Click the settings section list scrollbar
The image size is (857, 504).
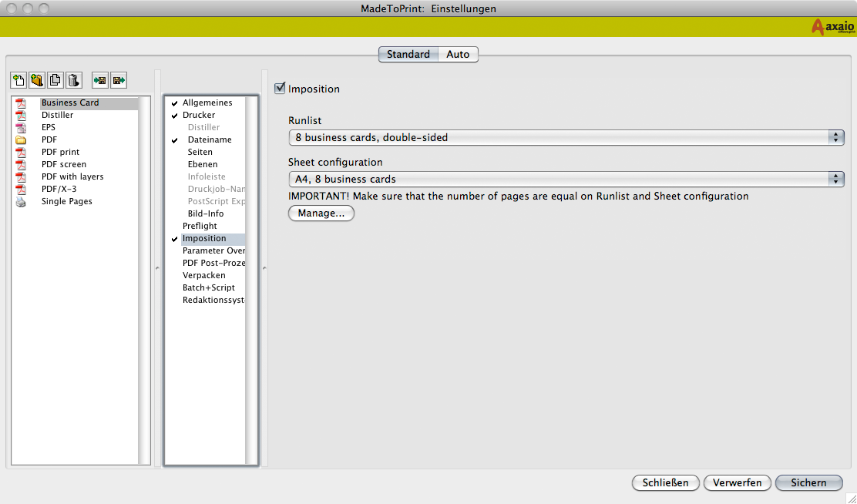tap(251, 281)
